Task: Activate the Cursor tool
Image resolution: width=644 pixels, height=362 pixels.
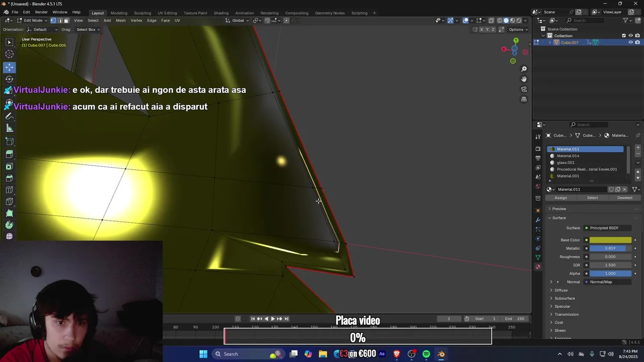Action: coord(9,54)
